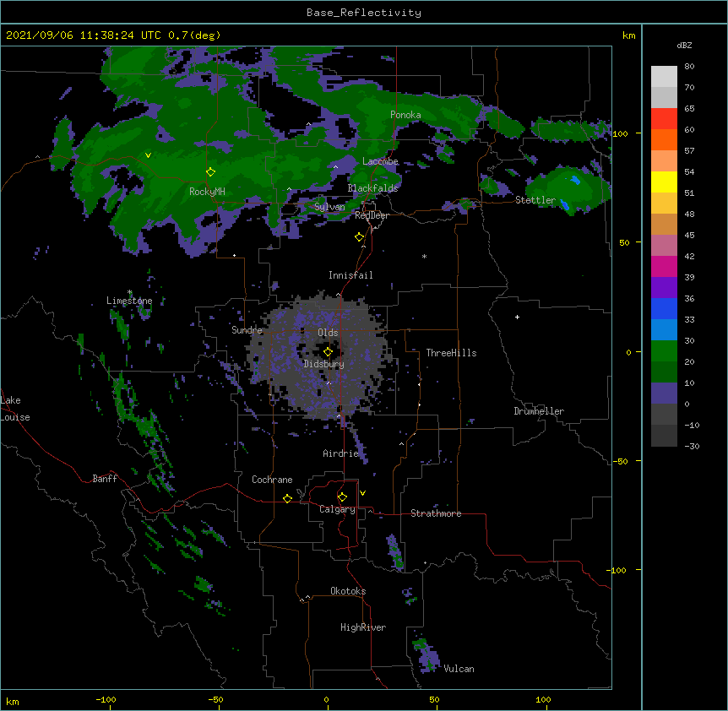Image resolution: width=728 pixels, height=711 pixels.
Task: Select the magenta swatch between 42 and 39
Action: (x=664, y=266)
